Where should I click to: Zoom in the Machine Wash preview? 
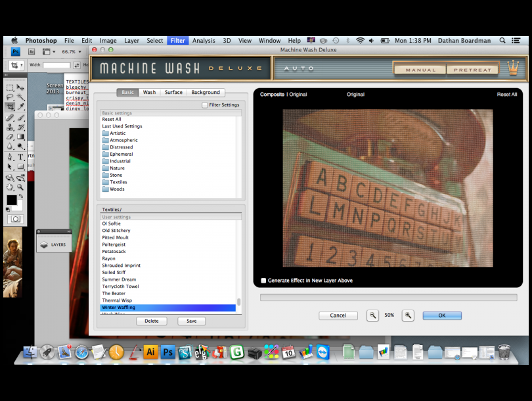[408, 316]
